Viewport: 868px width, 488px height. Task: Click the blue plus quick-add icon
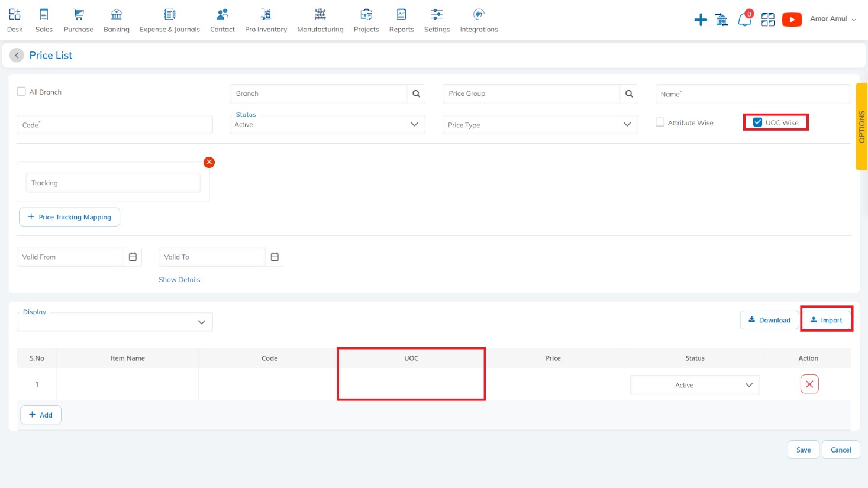[701, 20]
